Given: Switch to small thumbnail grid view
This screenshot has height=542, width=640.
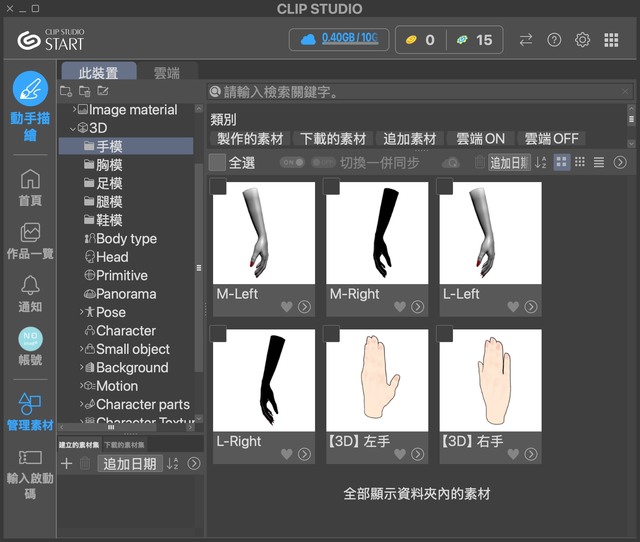Looking at the screenshot, I should (580, 162).
